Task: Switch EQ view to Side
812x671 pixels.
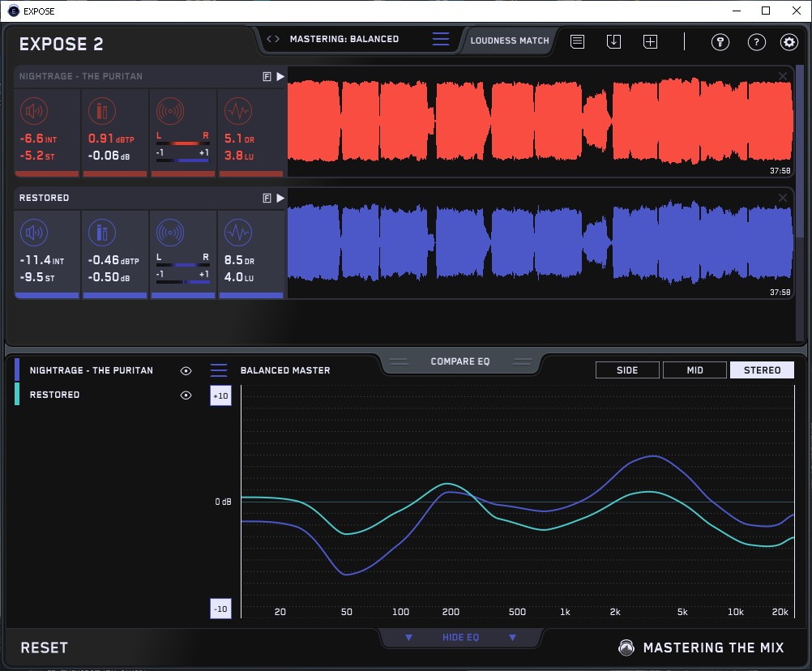Action: coord(627,370)
